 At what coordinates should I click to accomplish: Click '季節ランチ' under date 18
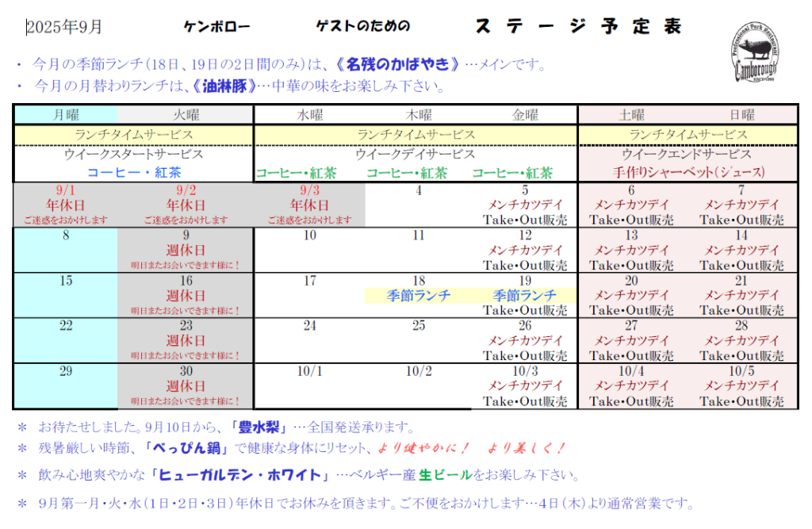419,295
